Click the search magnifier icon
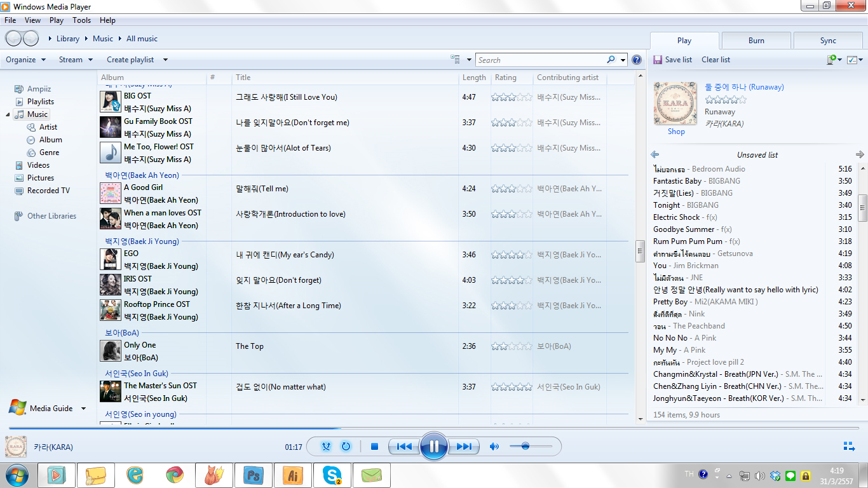 pos(611,60)
